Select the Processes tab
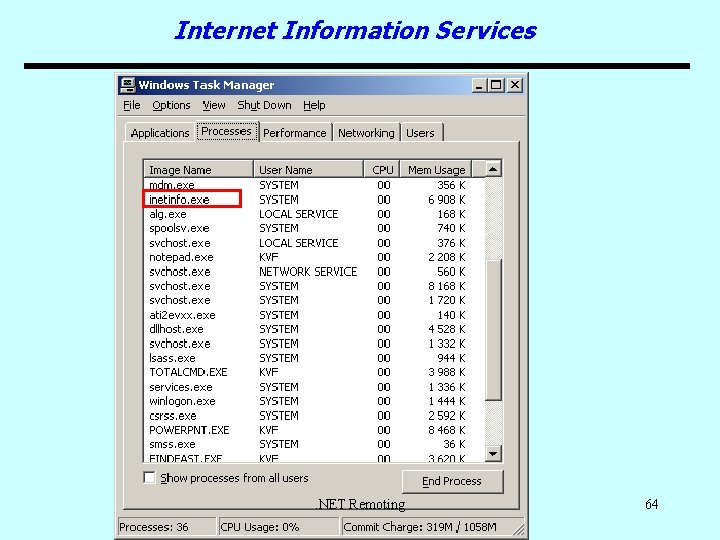720x540 pixels. click(226, 131)
